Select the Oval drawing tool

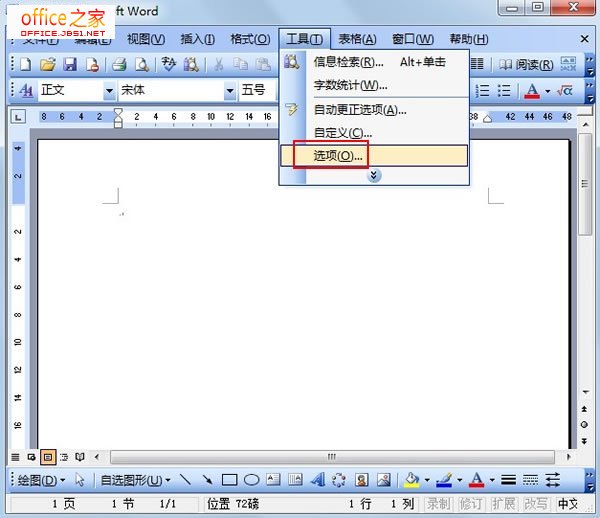(251, 480)
